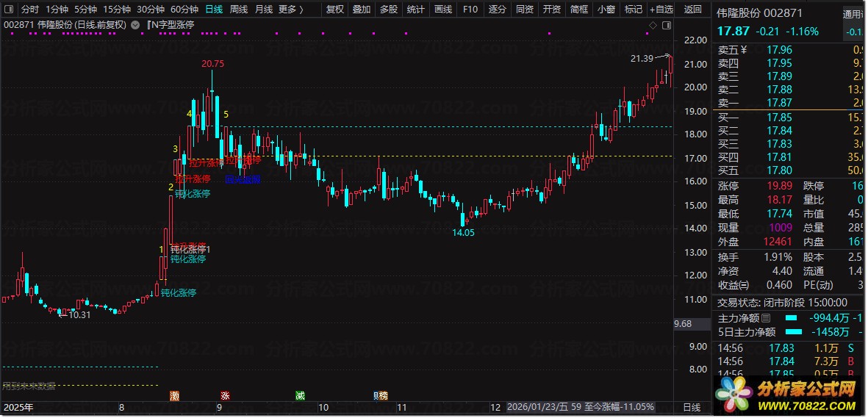868x418 pixels.
Task: Click the orange 激 event marker
Action: click(174, 395)
